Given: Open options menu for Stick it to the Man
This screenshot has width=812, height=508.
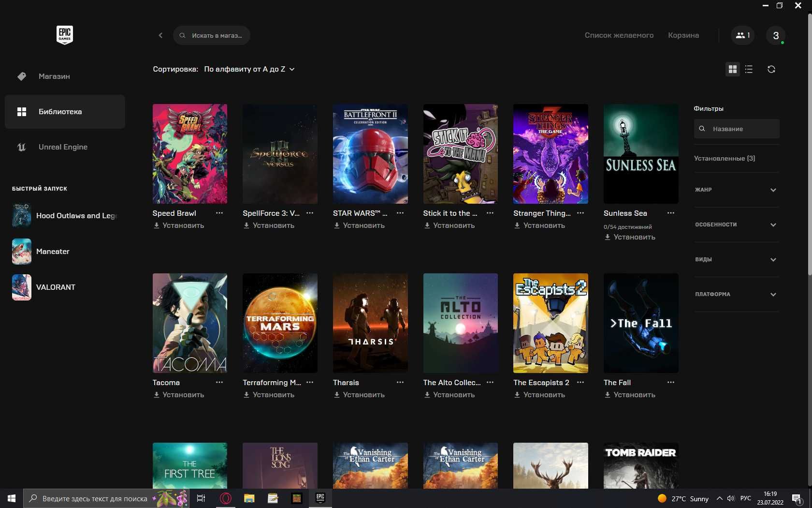Looking at the screenshot, I should (490, 213).
